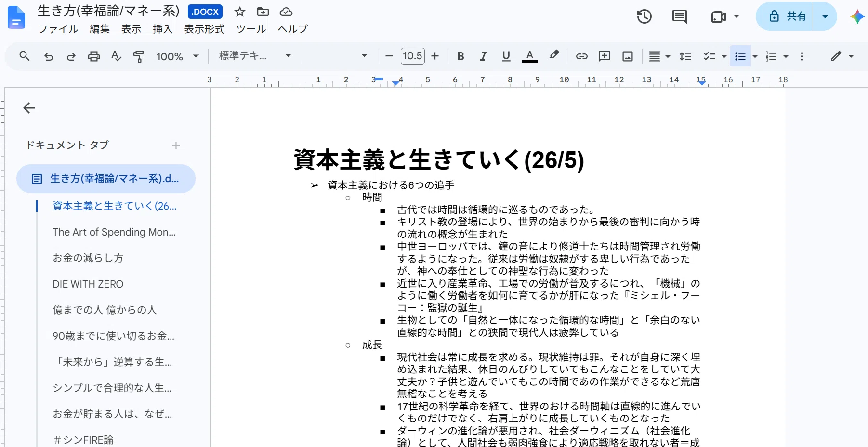This screenshot has height=447, width=868.
Task: Move document to folder icon
Action: 263,12
